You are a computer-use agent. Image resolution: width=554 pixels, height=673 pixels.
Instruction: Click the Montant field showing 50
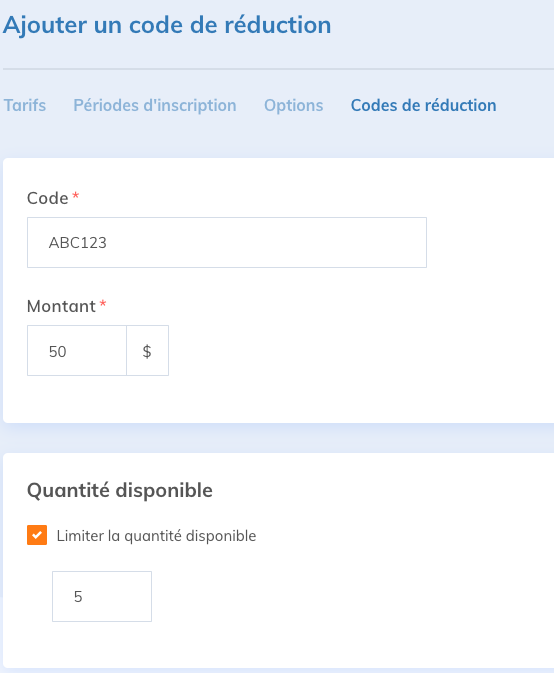(x=77, y=351)
